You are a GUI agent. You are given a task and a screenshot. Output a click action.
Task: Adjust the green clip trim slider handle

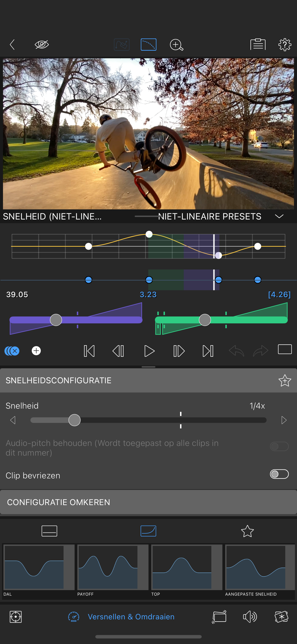click(205, 320)
